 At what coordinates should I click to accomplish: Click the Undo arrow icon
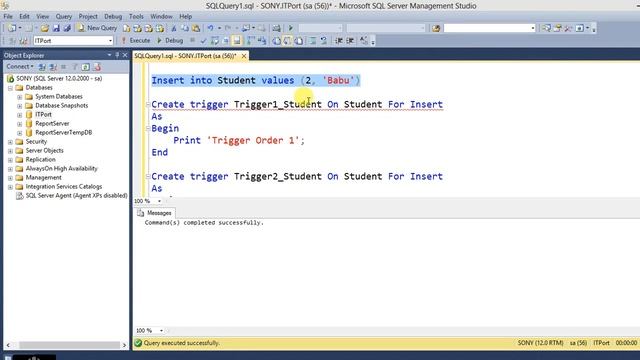(210, 28)
